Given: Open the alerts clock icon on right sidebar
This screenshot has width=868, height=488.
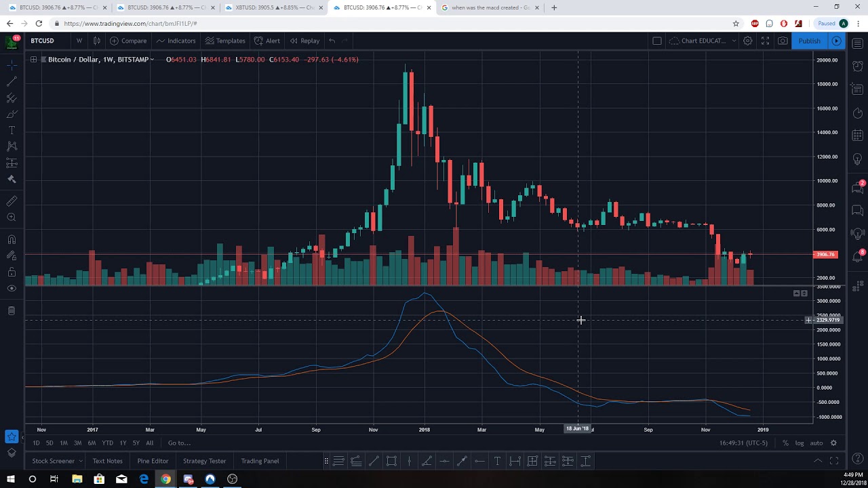Looking at the screenshot, I should (x=857, y=66).
